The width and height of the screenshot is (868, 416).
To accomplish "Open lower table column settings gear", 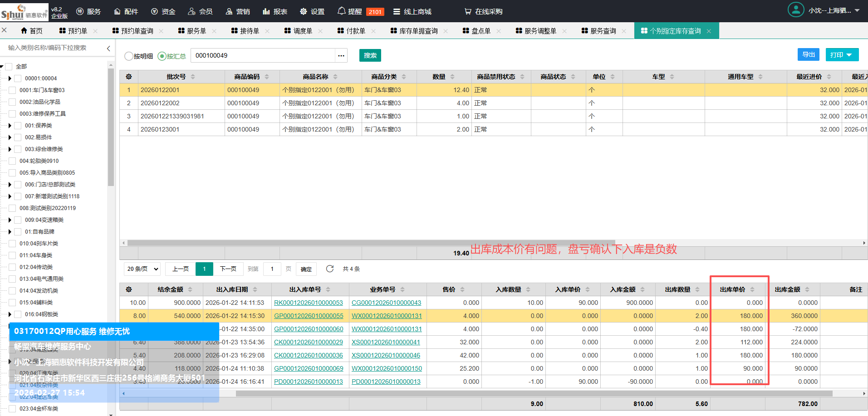I will click(129, 289).
